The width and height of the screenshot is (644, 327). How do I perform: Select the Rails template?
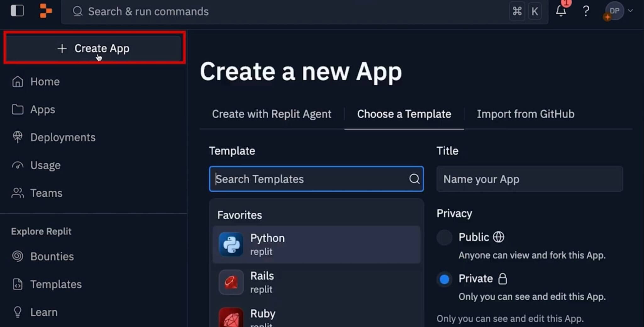coord(316,282)
